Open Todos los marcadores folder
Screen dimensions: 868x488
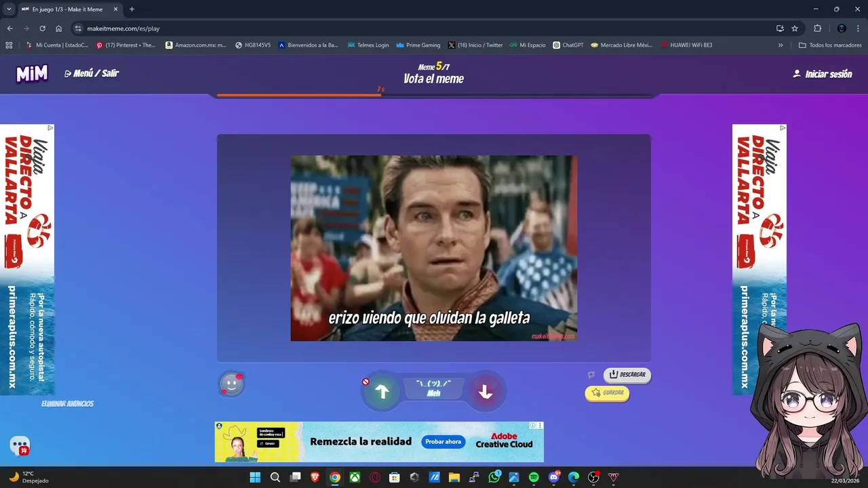pos(830,45)
